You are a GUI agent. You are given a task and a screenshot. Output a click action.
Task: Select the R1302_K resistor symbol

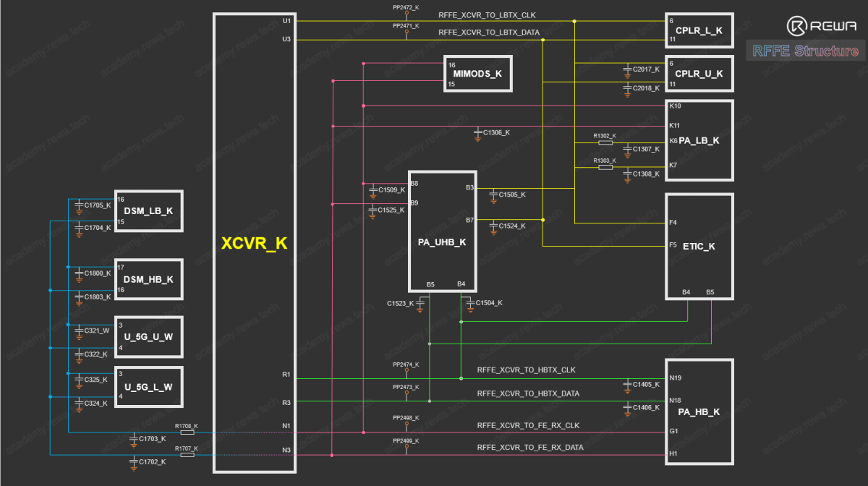(x=605, y=142)
